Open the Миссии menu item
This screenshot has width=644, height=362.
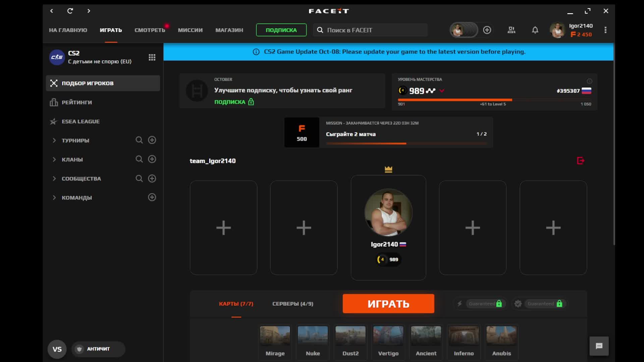click(x=190, y=30)
